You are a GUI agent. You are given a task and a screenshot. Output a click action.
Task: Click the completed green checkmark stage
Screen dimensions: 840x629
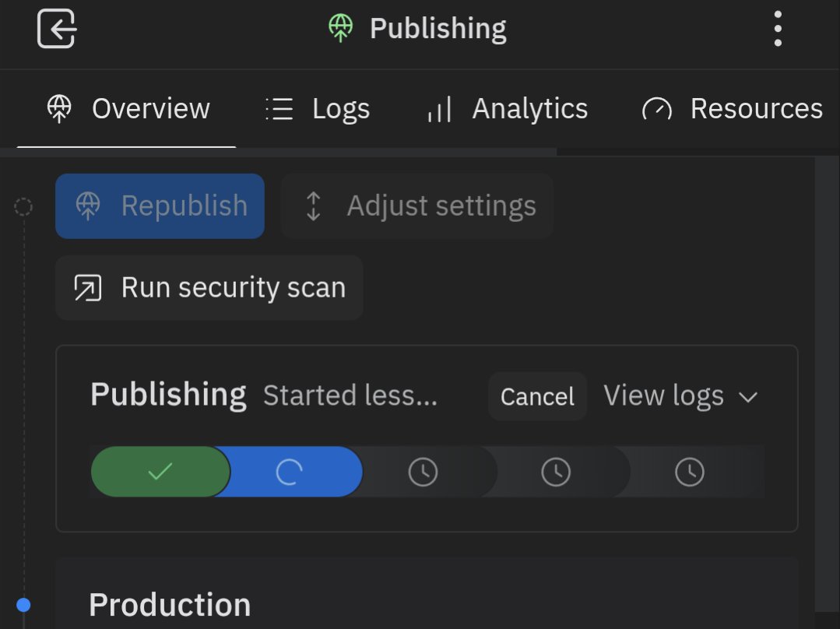tap(160, 472)
